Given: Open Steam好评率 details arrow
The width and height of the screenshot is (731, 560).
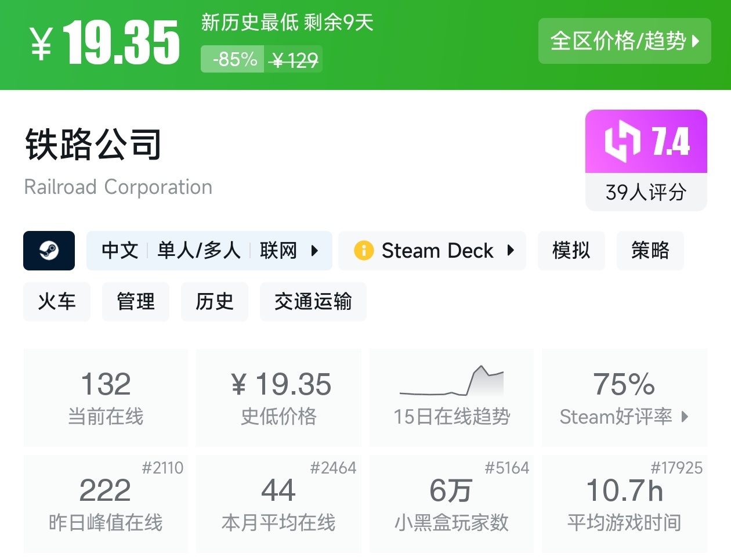Looking at the screenshot, I should (685, 417).
